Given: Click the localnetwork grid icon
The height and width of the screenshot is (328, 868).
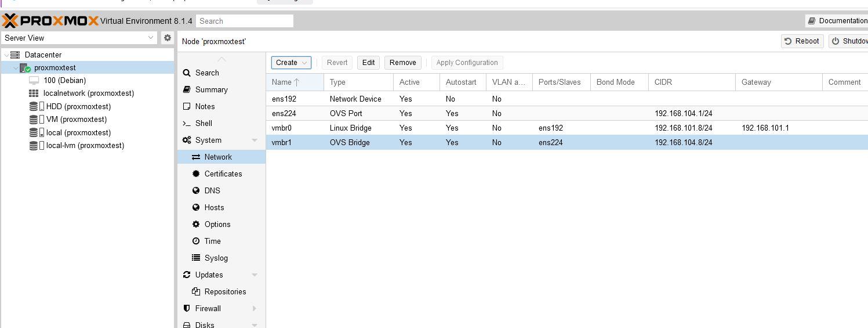Looking at the screenshot, I should [34, 93].
